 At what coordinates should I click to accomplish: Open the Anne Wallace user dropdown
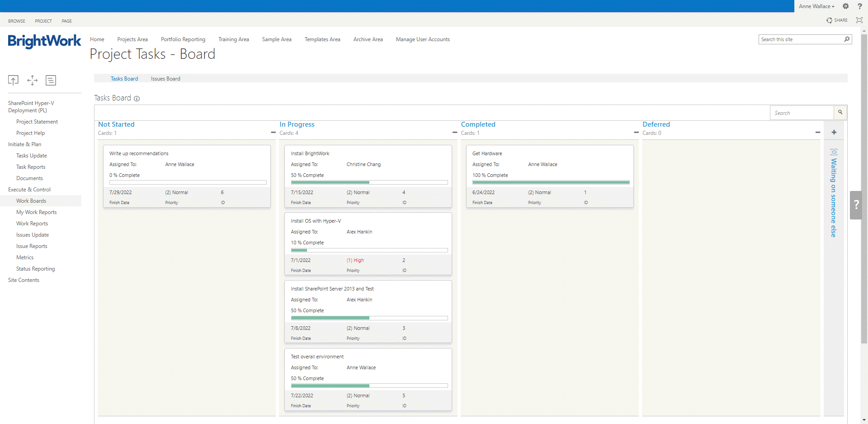[x=816, y=6]
